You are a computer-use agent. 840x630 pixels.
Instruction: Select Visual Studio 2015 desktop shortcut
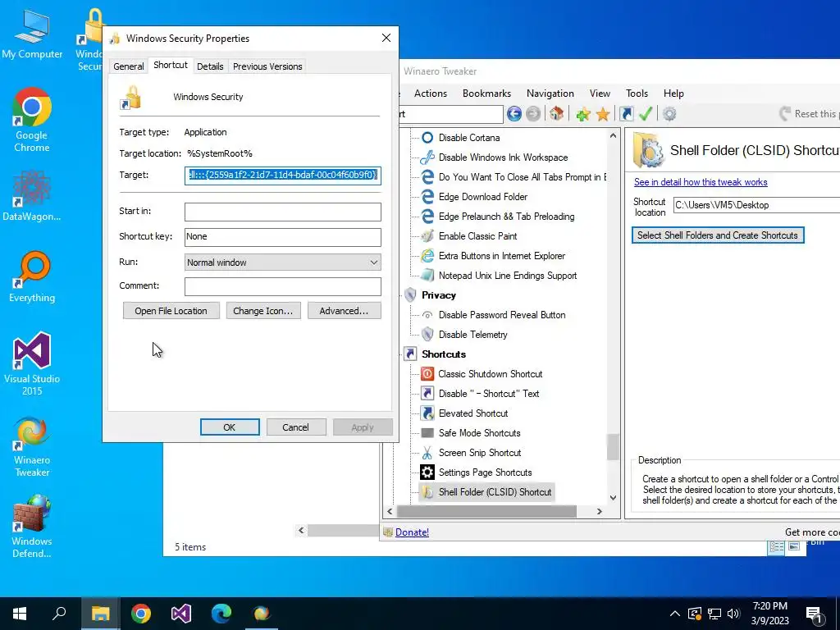pyautogui.click(x=32, y=364)
